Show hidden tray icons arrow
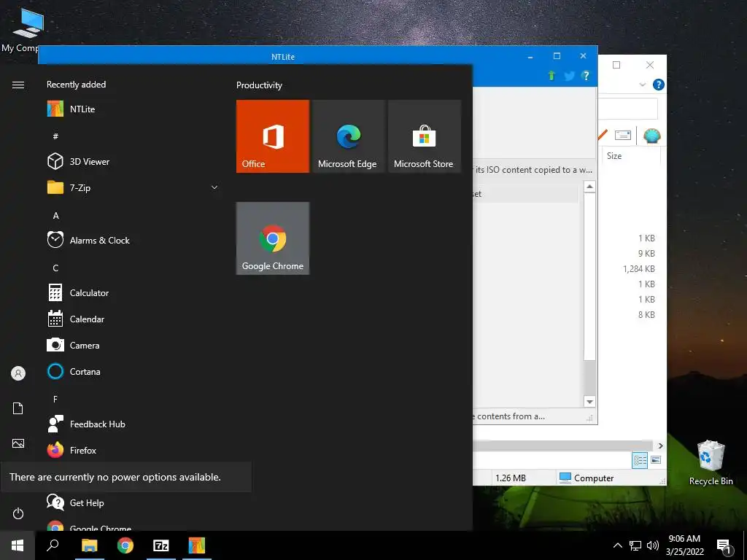 click(x=617, y=545)
